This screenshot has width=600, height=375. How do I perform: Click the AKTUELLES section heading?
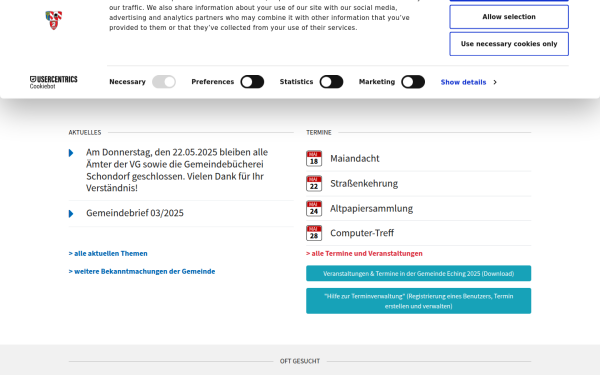pos(85,132)
